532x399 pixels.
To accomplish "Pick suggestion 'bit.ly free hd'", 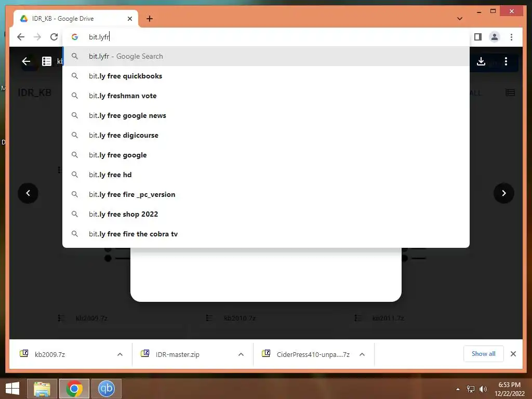I will click(x=266, y=175).
